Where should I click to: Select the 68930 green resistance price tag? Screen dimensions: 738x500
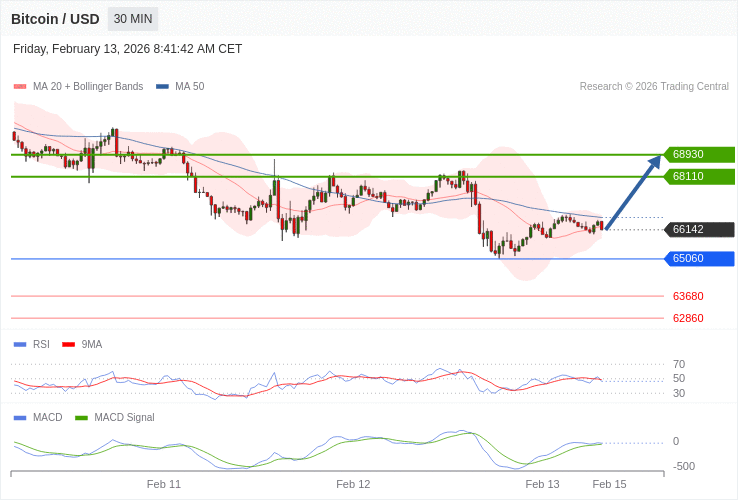pos(699,155)
